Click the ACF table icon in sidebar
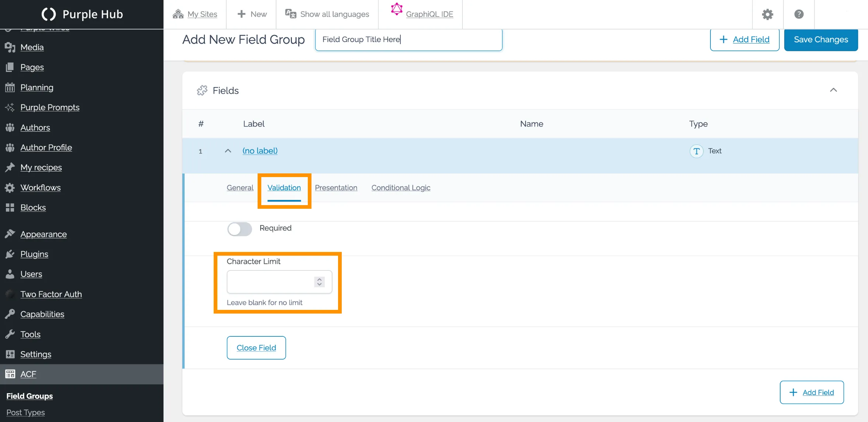This screenshot has width=868, height=422. (x=10, y=374)
